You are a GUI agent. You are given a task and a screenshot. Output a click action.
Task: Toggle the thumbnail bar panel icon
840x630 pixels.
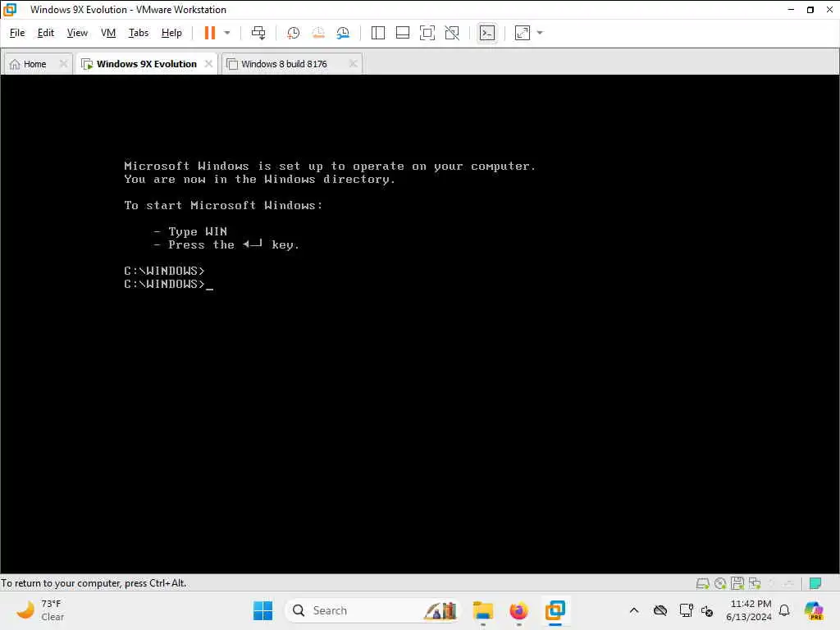click(402, 33)
